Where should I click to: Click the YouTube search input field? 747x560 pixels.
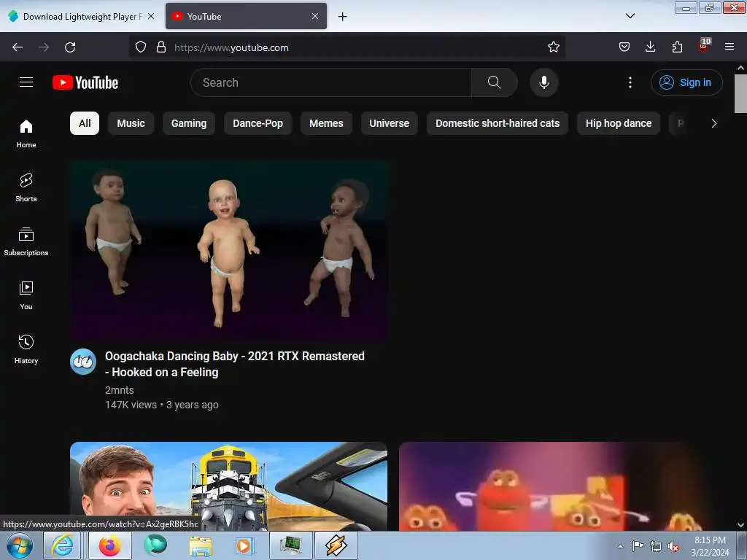331,82
